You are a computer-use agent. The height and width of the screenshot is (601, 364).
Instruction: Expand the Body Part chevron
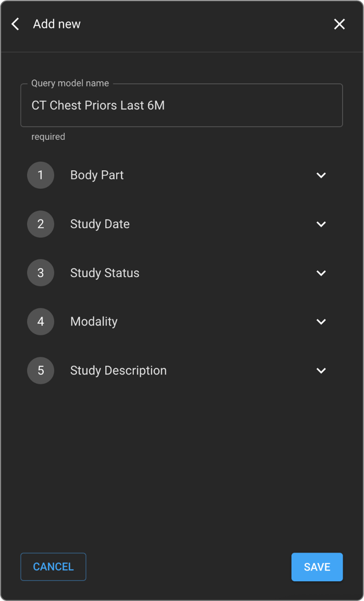coord(321,175)
